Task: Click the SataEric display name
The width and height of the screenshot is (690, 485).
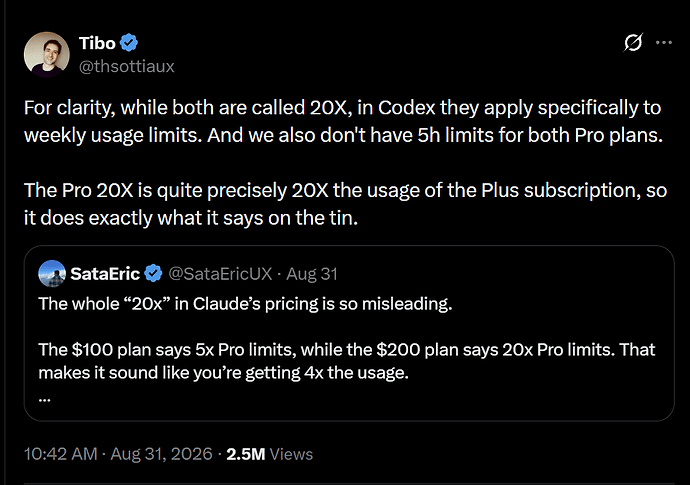Action: pyautogui.click(x=105, y=274)
